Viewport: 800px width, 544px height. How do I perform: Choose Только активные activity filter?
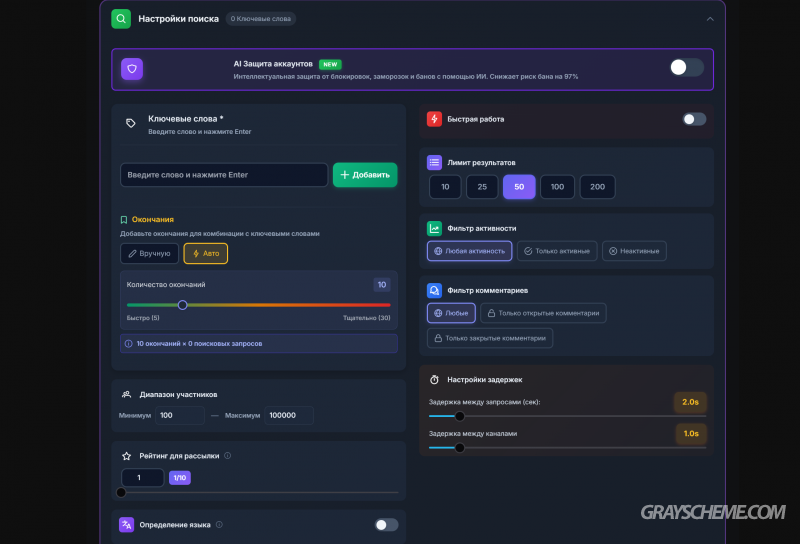point(557,251)
